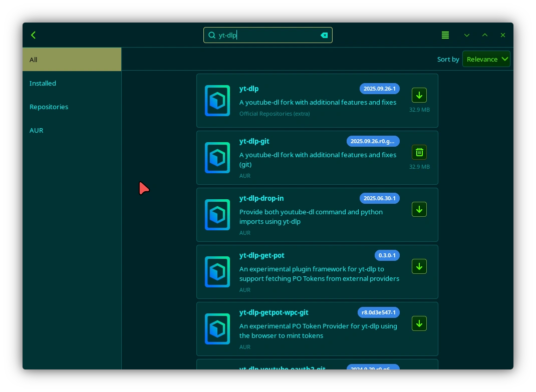Unmaximize window with the down chevron
536x392 pixels.
tap(466, 35)
